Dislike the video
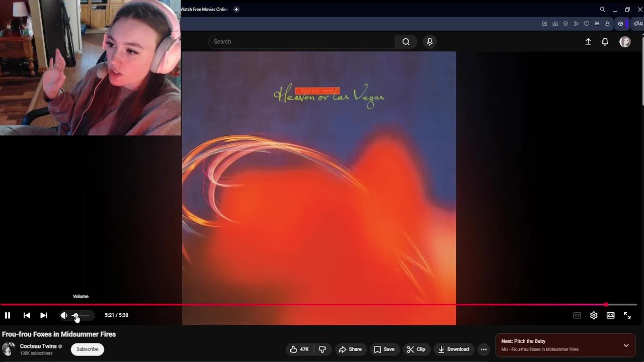 (x=323, y=349)
